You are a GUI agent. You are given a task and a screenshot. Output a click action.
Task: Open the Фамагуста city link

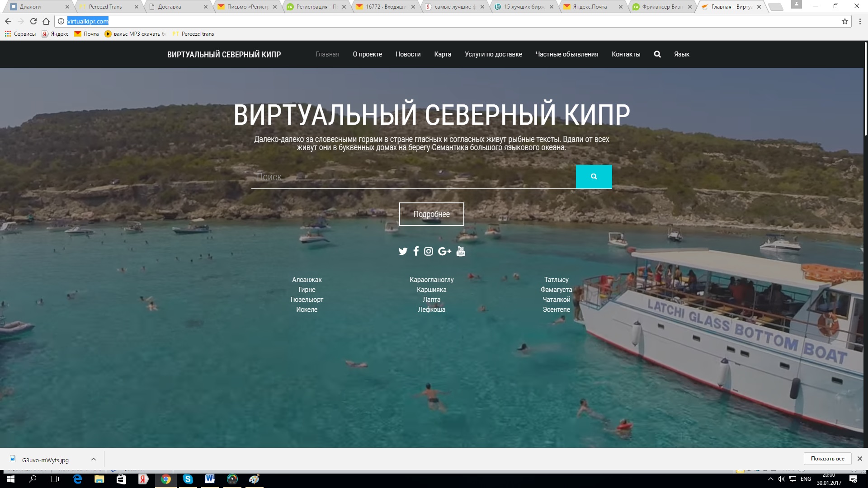[x=556, y=290]
